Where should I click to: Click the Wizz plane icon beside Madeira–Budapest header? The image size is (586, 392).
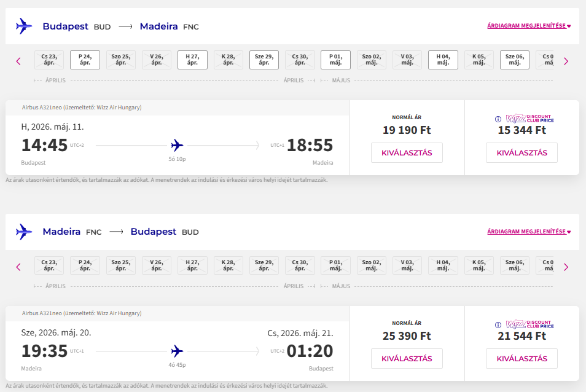click(x=24, y=232)
